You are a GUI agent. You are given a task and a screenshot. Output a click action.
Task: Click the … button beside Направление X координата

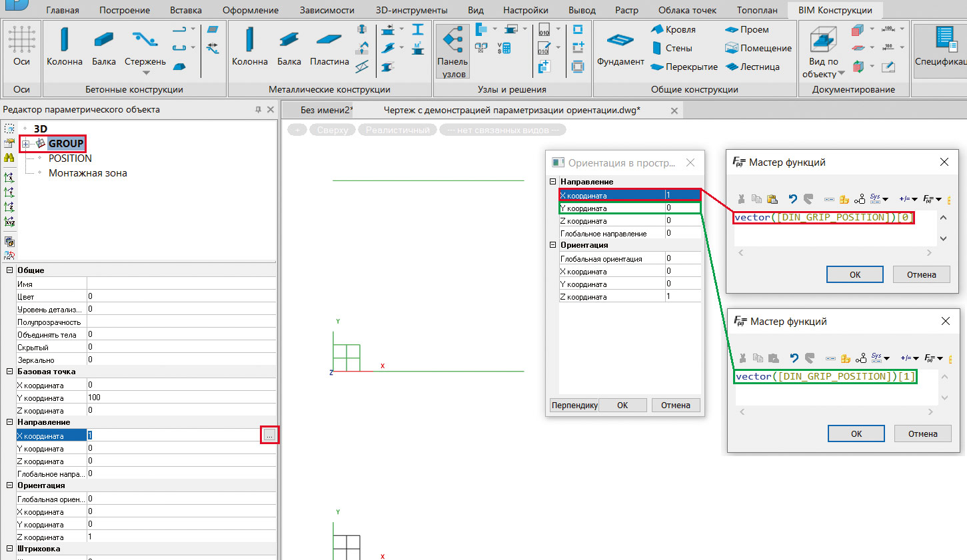click(x=269, y=435)
